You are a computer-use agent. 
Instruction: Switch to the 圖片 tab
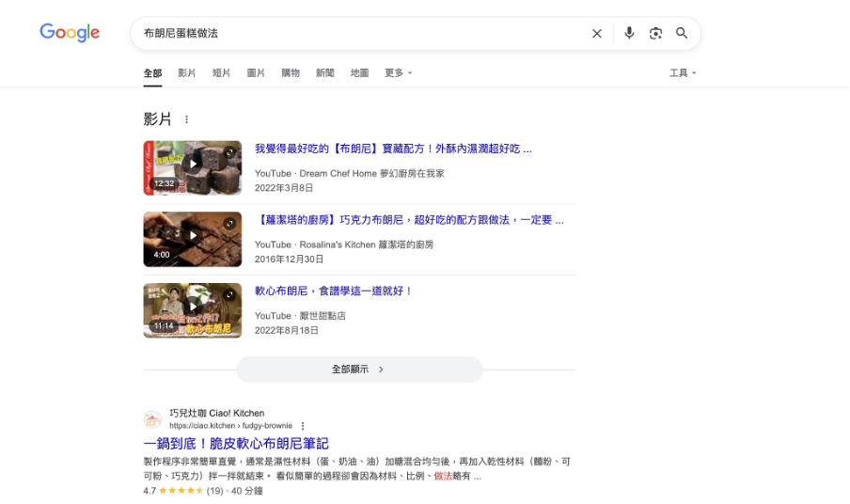tap(256, 73)
